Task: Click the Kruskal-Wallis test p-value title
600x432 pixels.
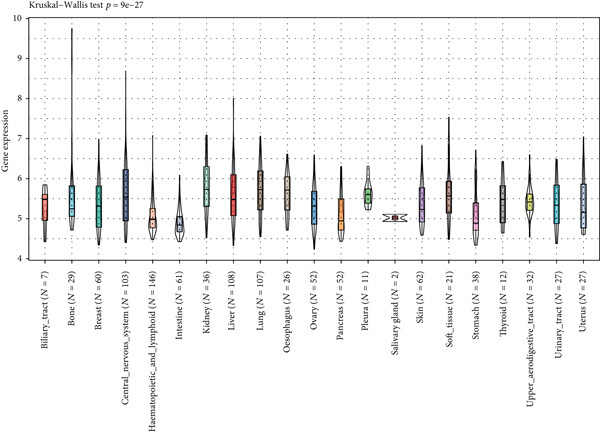Action: pos(86,5)
